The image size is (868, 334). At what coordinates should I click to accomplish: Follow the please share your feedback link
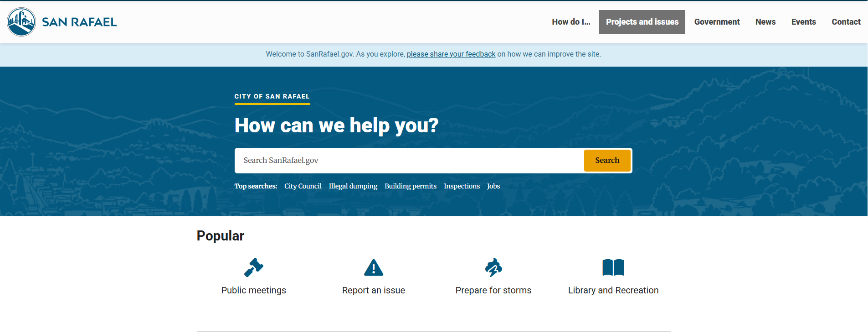point(451,54)
